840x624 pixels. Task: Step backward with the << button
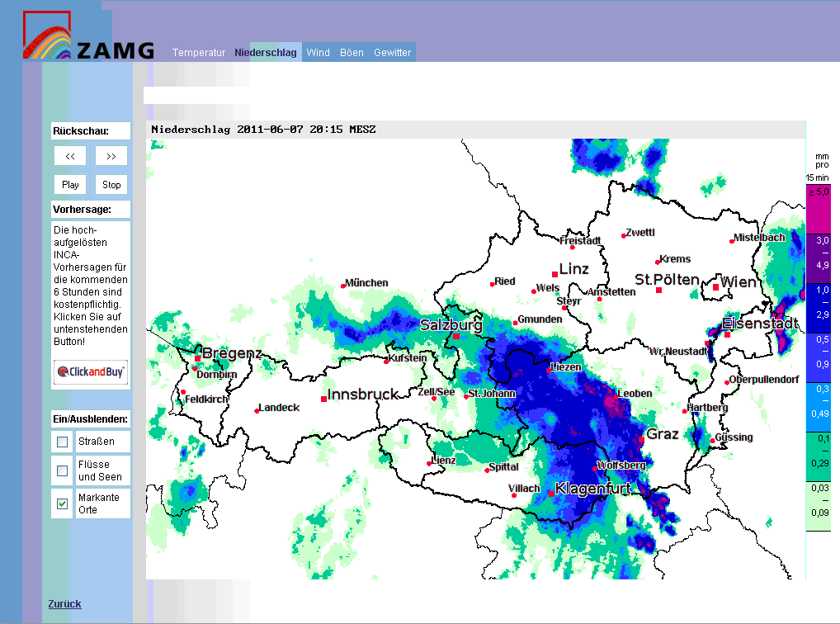[x=70, y=156]
